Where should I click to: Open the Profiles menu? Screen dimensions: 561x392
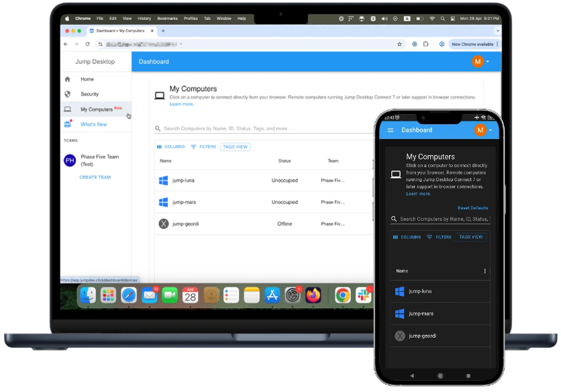click(x=191, y=19)
